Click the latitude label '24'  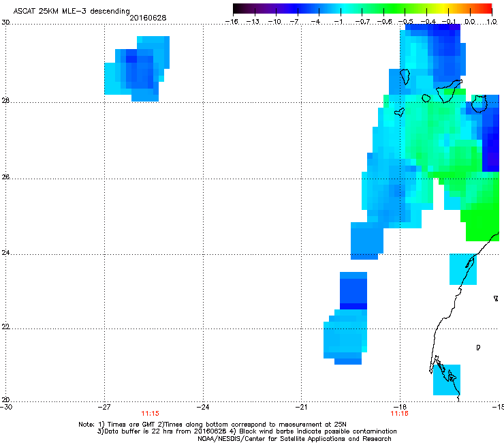5,253
